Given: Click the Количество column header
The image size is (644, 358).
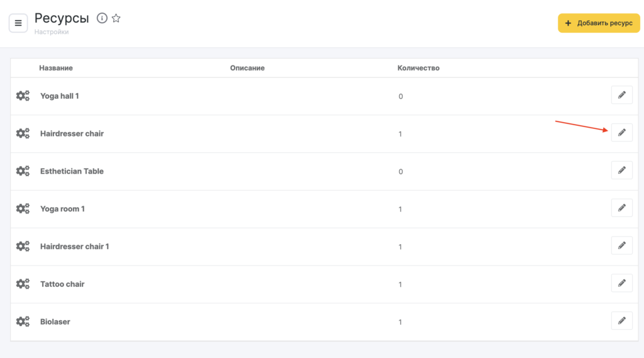Looking at the screenshot, I should [418, 68].
